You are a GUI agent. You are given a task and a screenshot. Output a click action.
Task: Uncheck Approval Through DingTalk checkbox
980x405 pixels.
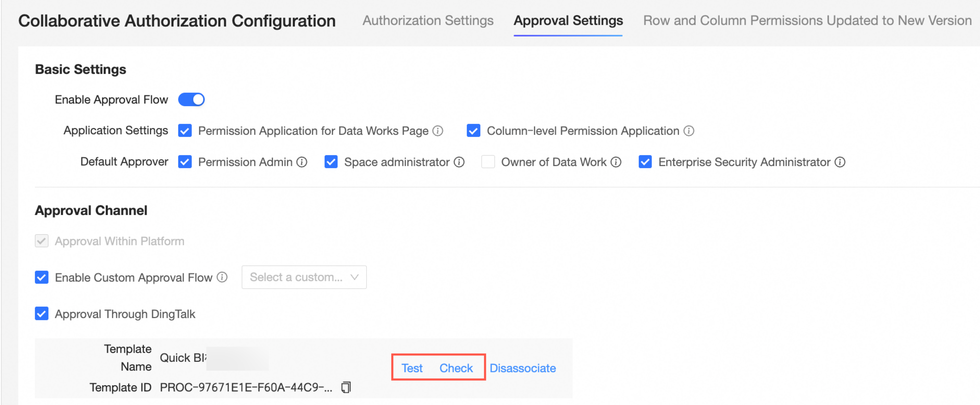point(42,314)
